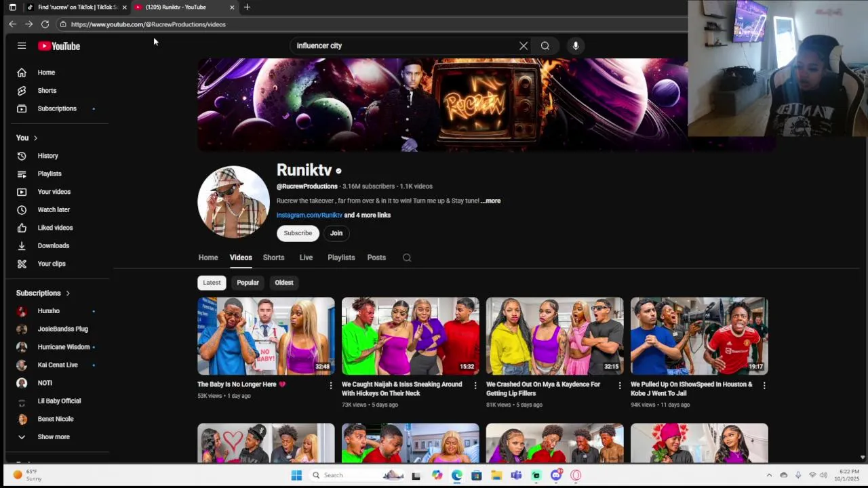868x488 pixels.
Task: Play 'The Baby Is No Longer Here' thumbnail
Action: tap(266, 336)
